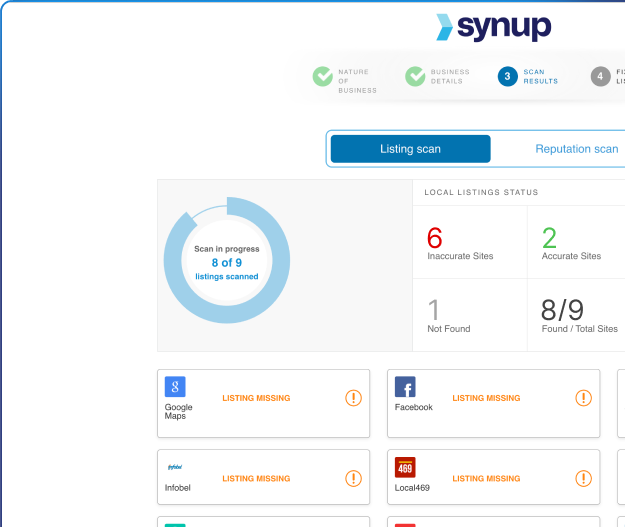
Task: Click the Scan Results step label
Action: [540, 76]
